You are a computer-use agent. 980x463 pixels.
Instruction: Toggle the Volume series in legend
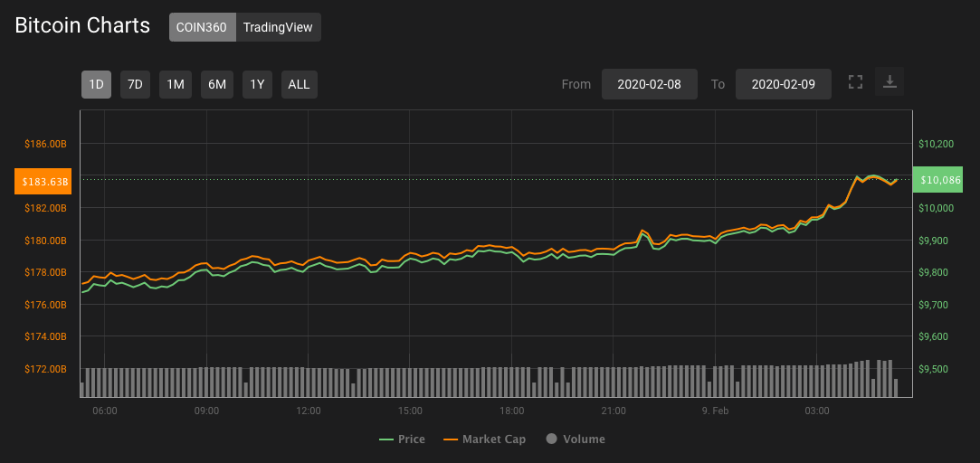[x=576, y=439]
